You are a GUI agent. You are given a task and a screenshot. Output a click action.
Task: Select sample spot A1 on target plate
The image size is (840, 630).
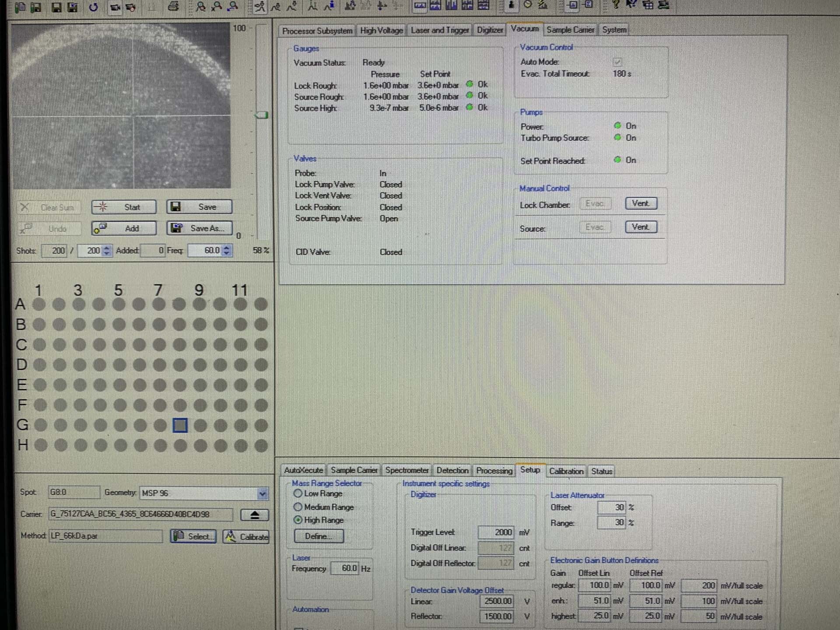[39, 304]
